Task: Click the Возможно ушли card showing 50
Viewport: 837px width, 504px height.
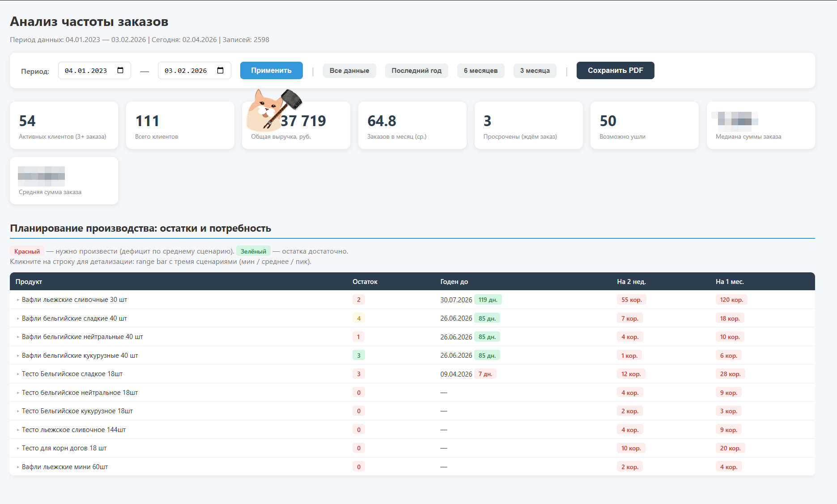Action: tap(645, 125)
